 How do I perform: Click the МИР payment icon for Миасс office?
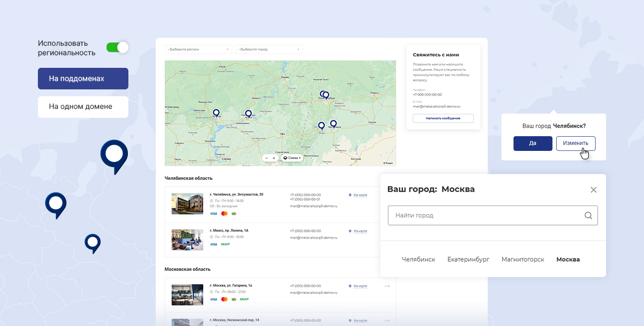pyautogui.click(x=225, y=244)
